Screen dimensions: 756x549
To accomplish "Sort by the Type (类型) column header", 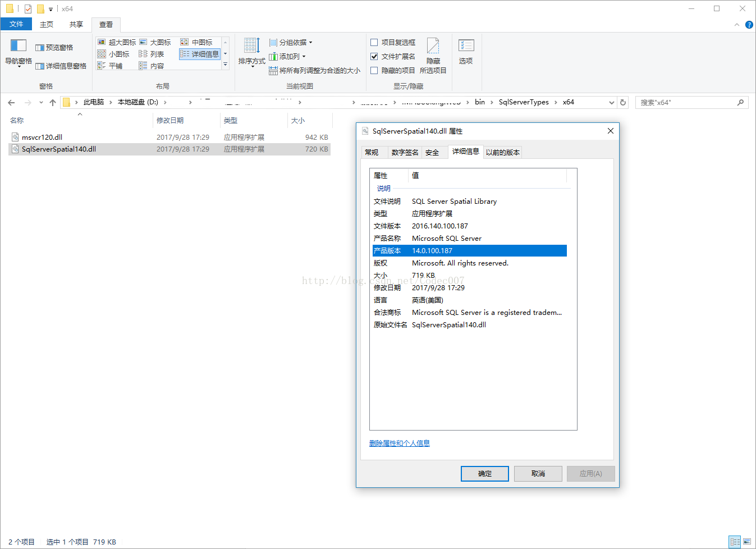I will [x=254, y=120].
